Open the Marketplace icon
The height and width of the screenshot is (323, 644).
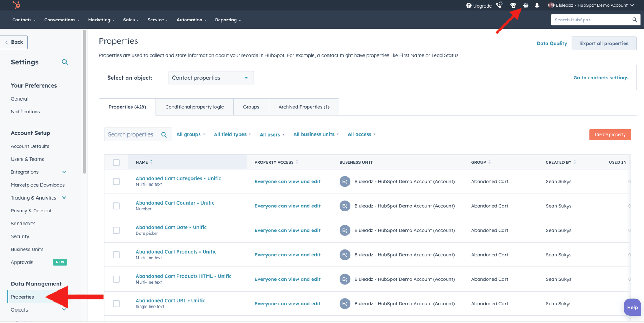pos(513,5)
